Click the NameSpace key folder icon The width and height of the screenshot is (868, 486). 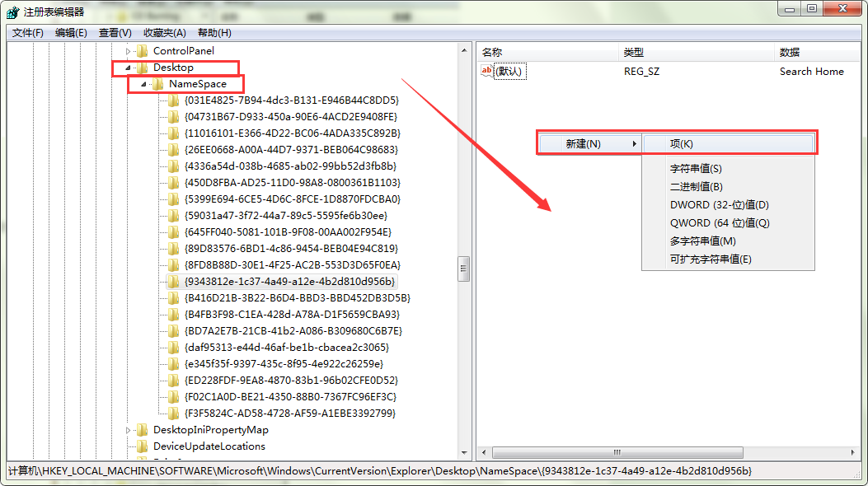tap(157, 84)
